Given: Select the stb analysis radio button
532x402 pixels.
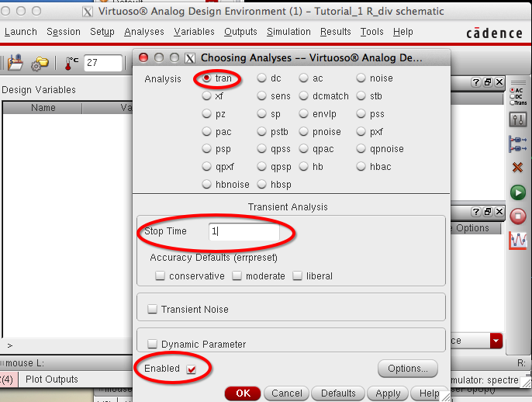Looking at the screenshot, I should (x=361, y=95).
